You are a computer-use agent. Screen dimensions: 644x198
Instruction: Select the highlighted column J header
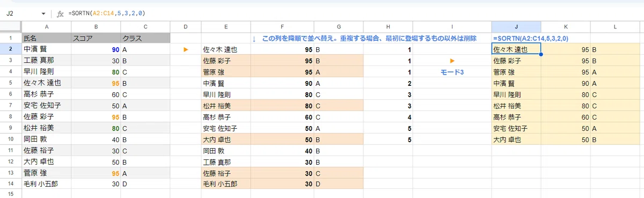pyautogui.click(x=516, y=27)
